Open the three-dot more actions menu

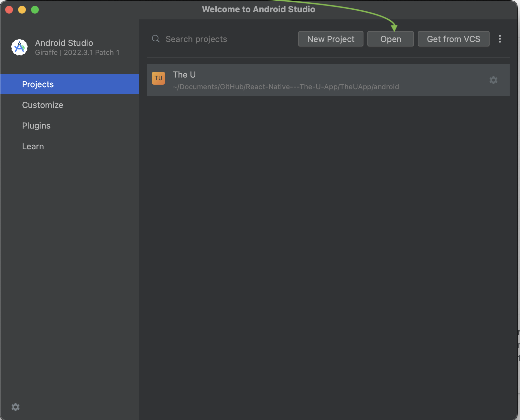[x=500, y=39]
